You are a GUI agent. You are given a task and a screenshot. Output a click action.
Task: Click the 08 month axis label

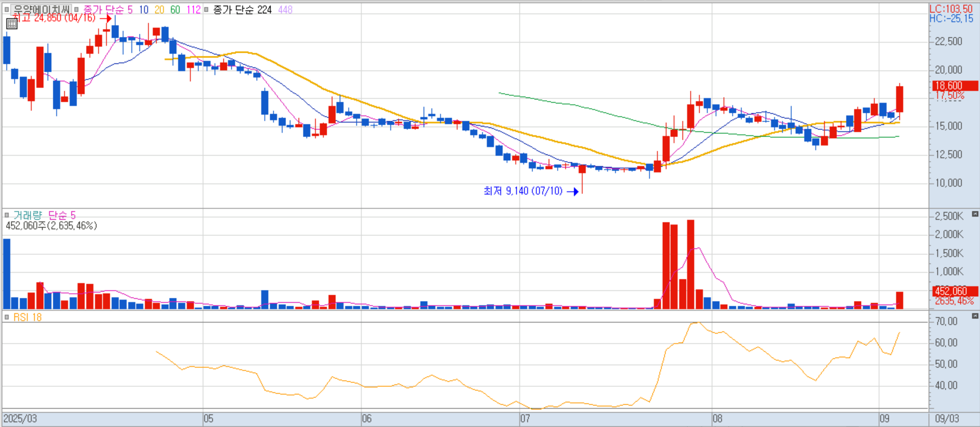tap(718, 419)
